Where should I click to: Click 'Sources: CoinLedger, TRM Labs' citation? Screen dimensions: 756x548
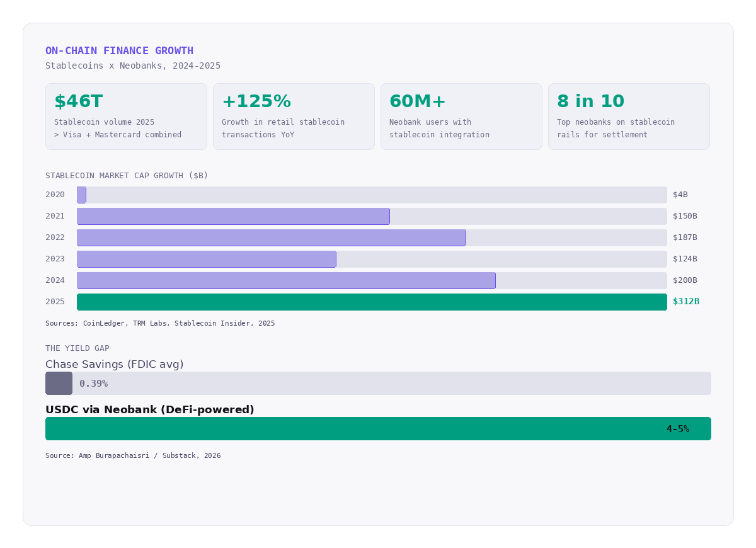pyautogui.click(x=160, y=323)
